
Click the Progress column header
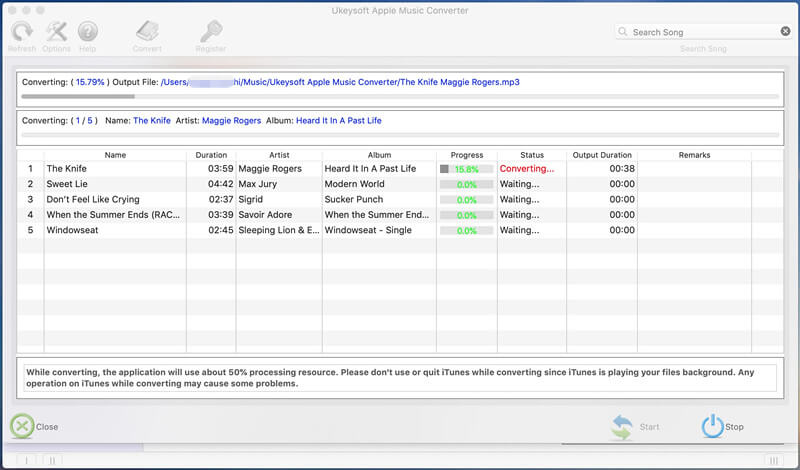click(467, 155)
